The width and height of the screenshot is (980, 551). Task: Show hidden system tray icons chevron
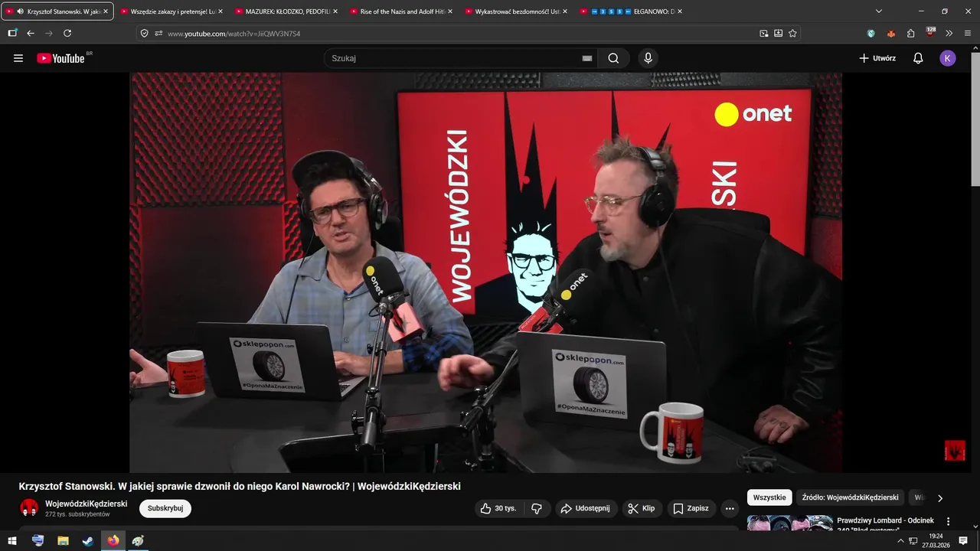pos(900,540)
